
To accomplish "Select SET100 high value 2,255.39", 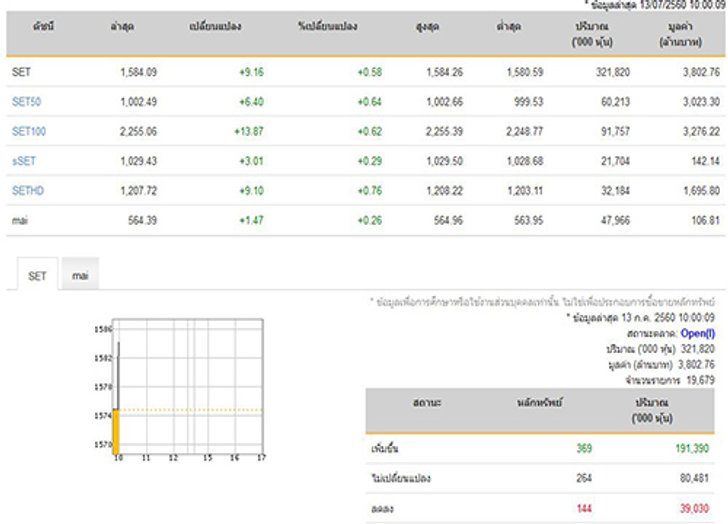I will pos(444,131).
